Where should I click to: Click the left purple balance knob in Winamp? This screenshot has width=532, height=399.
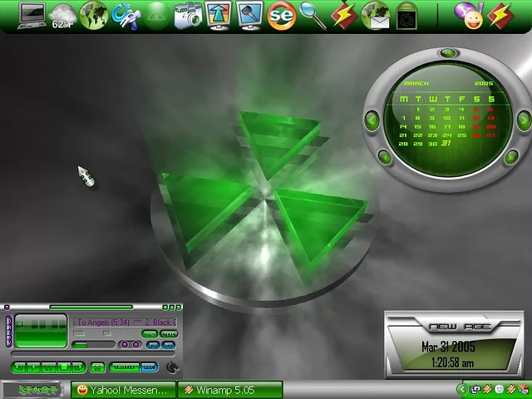125,345
